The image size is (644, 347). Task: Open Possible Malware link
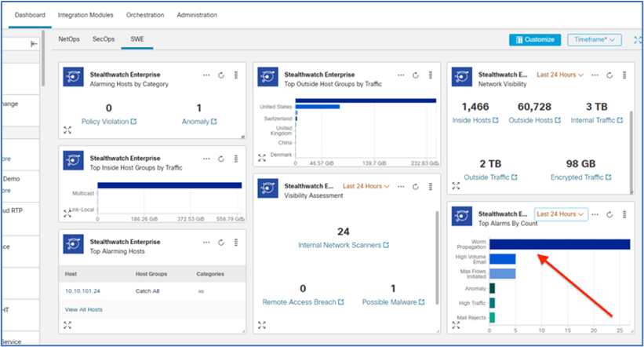(393, 302)
